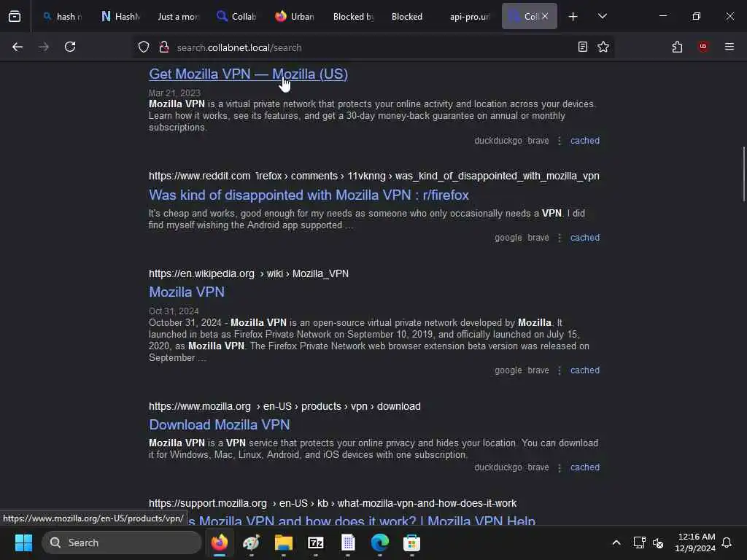Switch to the Blocked b tab
Screen dimensions: 747x560
(x=352, y=17)
